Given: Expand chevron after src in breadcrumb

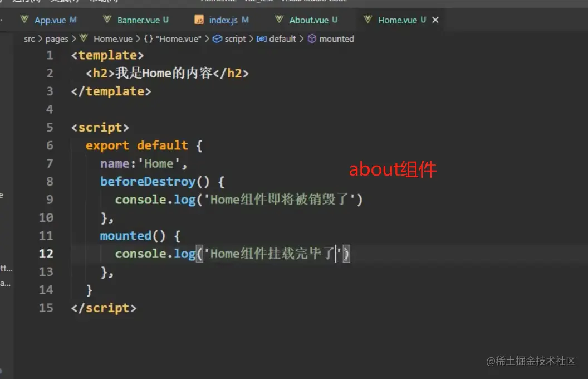Looking at the screenshot, I should coord(40,39).
